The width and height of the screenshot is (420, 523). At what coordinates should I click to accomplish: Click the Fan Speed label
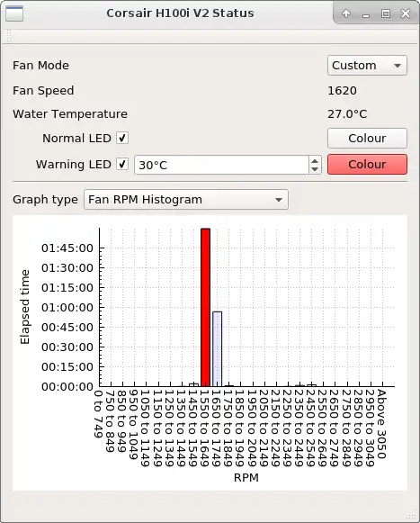tap(43, 91)
